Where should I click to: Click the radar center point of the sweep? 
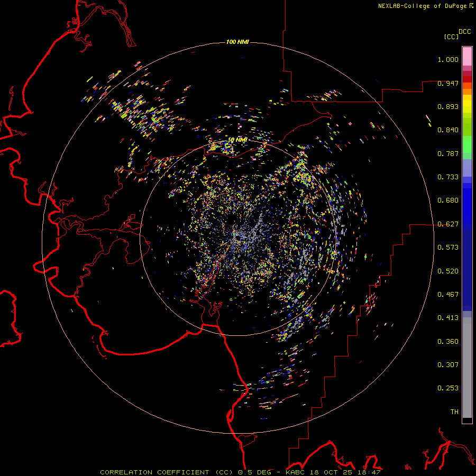237,237
